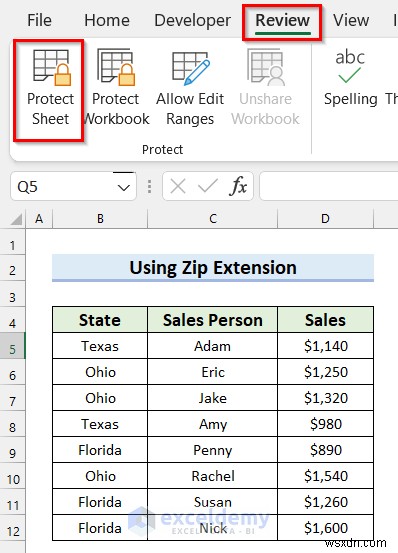Switch to the Home tab
The image size is (398, 553).
tap(107, 20)
